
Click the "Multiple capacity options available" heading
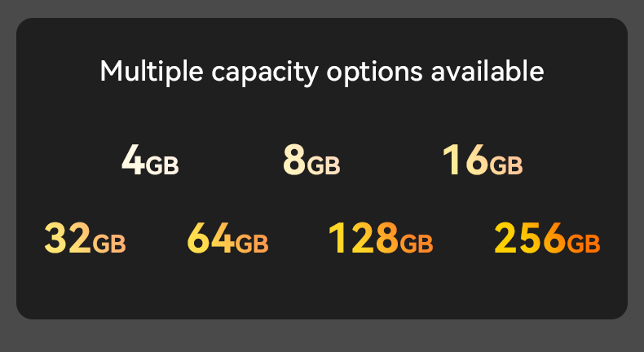coord(321,72)
